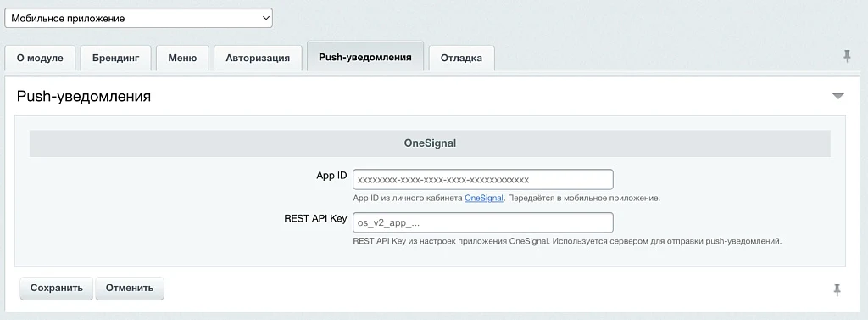This screenshot has height=320, width=868.
Task: Collapse the Push-уведомления section triangle
Action: [838, 96]
